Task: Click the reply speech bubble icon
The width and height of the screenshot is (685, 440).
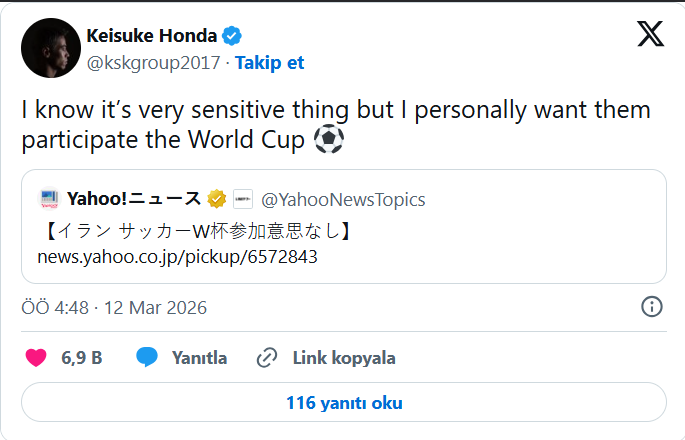Action: [x=148, y=358]
